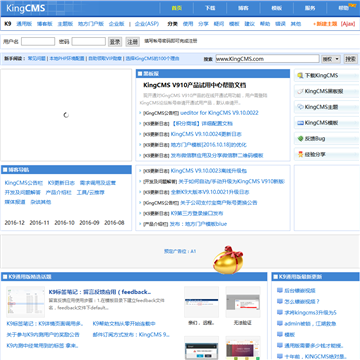Click the KingCMS黑板报 sidebar icon
Screen dimensions: 360x360
click(x=300, y=91)
